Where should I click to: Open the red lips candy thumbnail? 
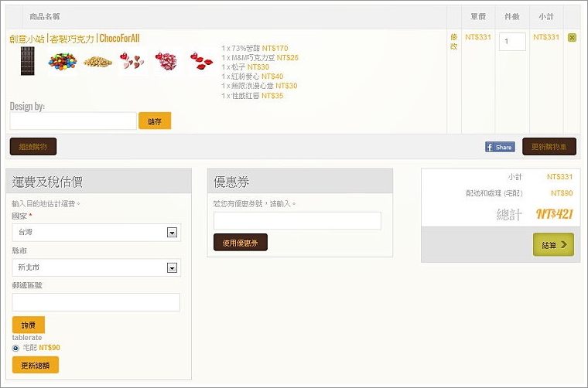click(x=201, y=61)
